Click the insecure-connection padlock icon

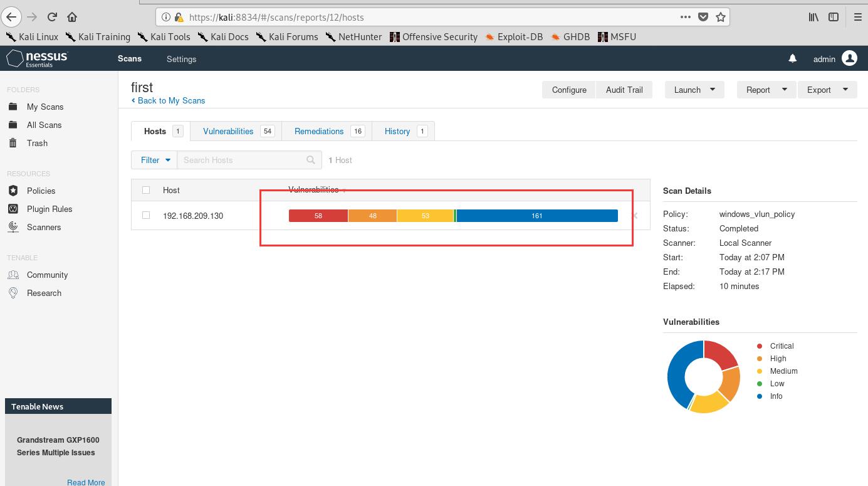coord(179,18)
